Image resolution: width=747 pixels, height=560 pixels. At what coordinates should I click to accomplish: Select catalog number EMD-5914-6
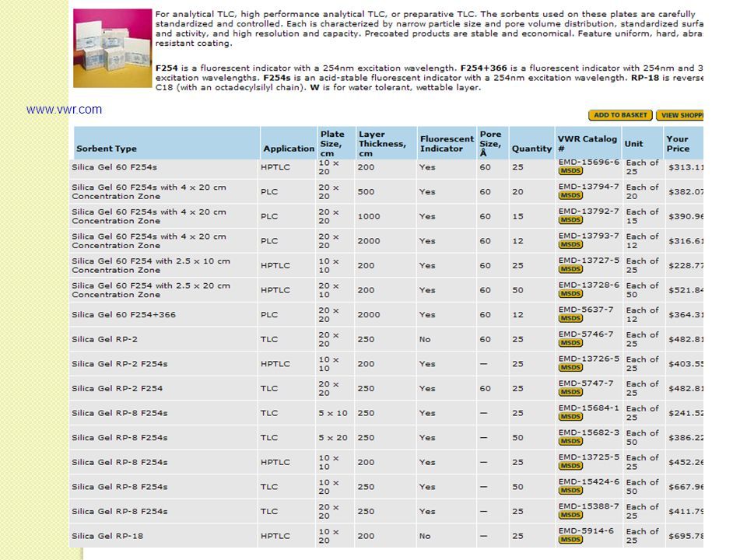coord(586,531)
